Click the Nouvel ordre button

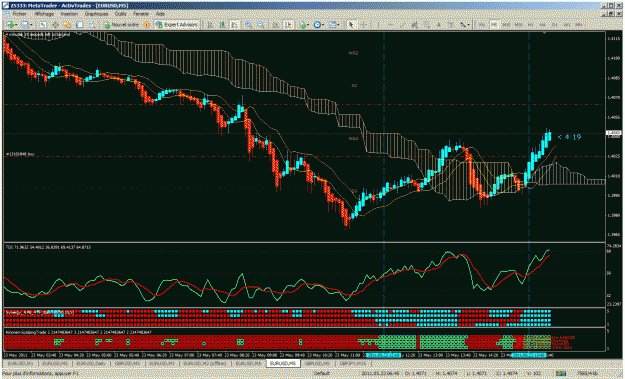[122, 25]
